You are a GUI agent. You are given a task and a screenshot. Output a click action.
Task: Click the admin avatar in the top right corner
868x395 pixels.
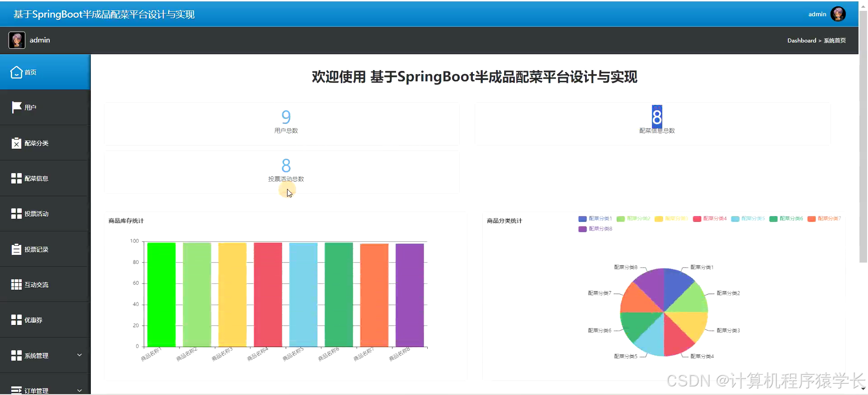point(838,14)
